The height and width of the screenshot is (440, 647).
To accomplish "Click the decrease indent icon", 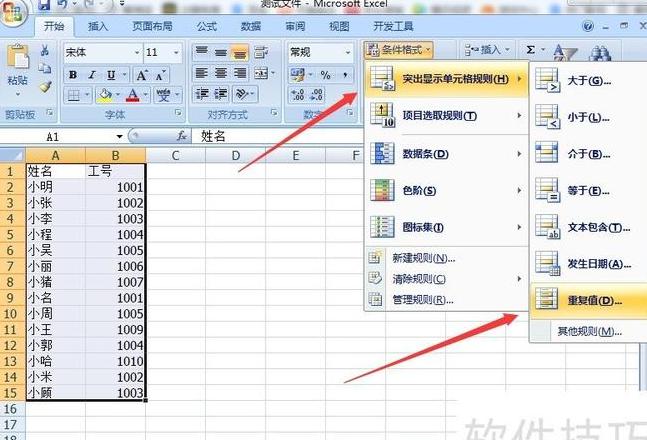I will coord(202,94).
